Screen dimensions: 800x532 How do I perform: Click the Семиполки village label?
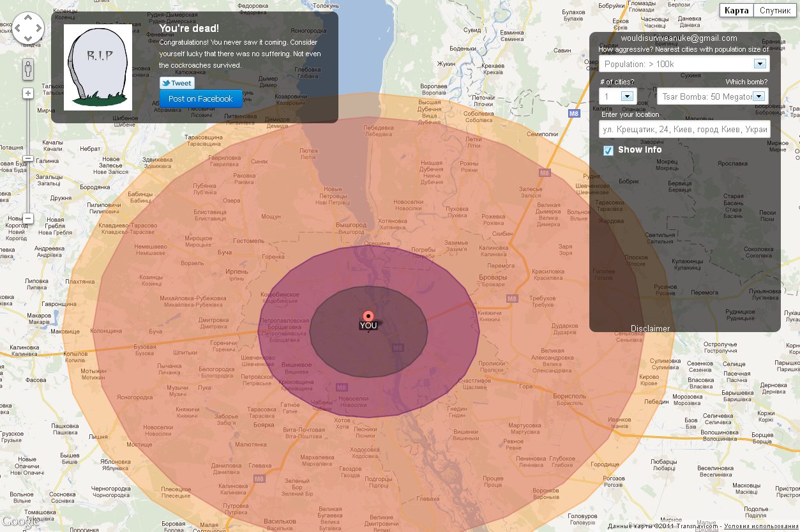[543, 134]
